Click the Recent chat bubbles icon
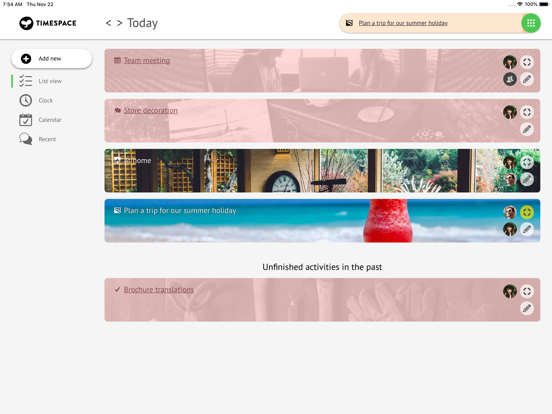552x414 pixels. (25, 139)
